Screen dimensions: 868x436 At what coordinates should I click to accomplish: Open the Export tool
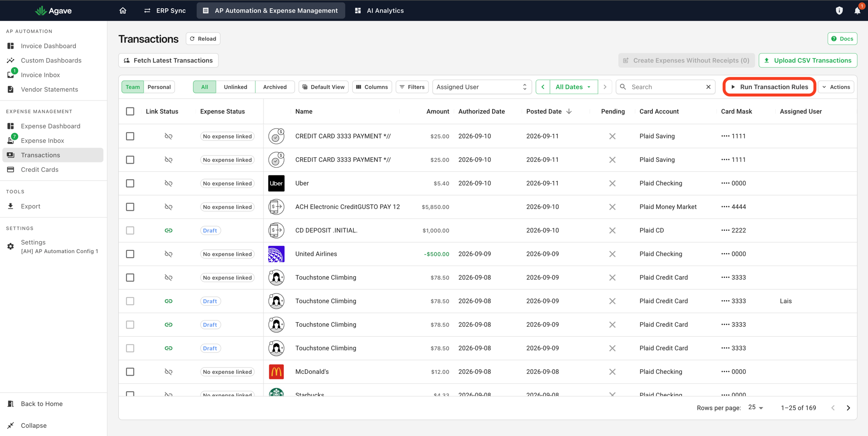[31, 206]
